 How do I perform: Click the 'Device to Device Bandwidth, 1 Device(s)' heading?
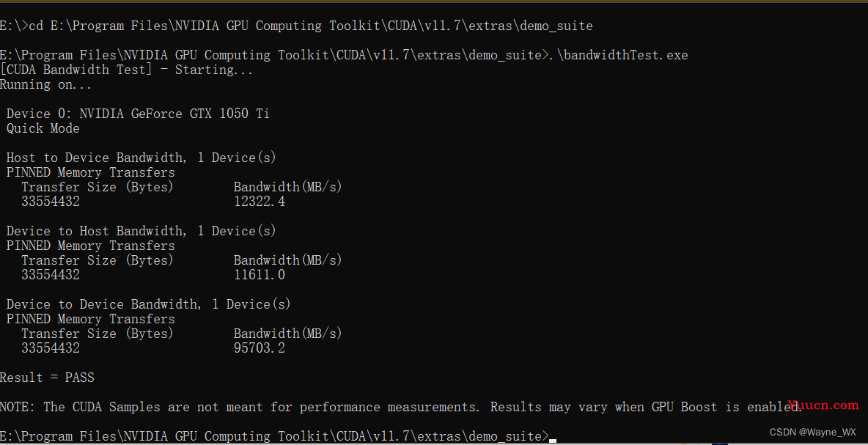click(148, 304)
